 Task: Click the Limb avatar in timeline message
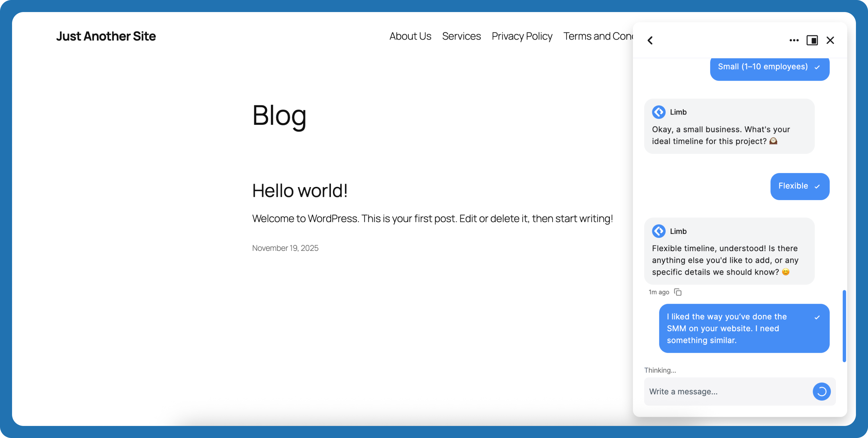[659, 112]
